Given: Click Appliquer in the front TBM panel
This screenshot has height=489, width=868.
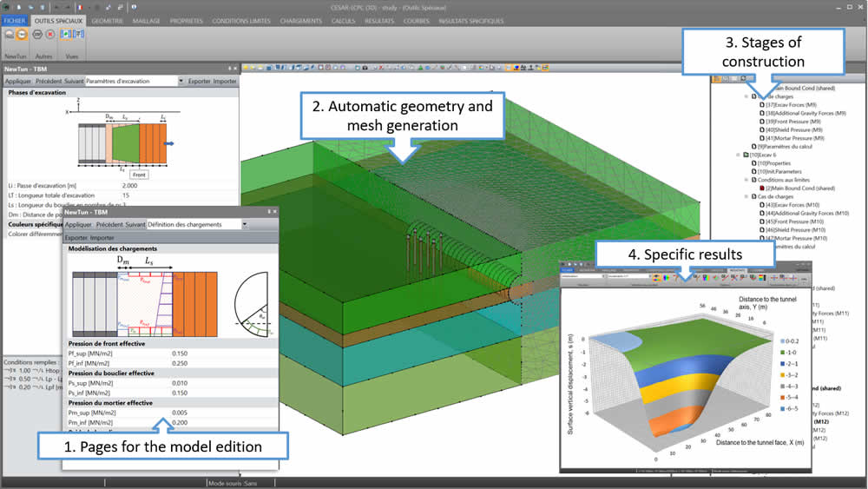Looking at the screenshot, I should (x=78, y=224).
